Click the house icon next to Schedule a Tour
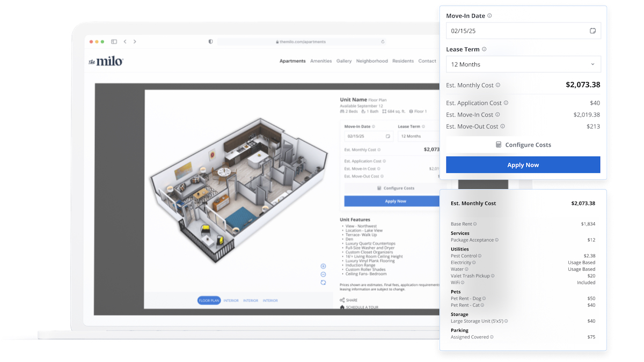Viewport: 644px width, 362px height. point(342,307)
